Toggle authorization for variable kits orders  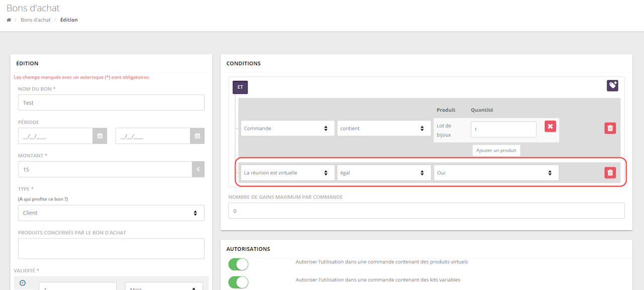(238, 282)
